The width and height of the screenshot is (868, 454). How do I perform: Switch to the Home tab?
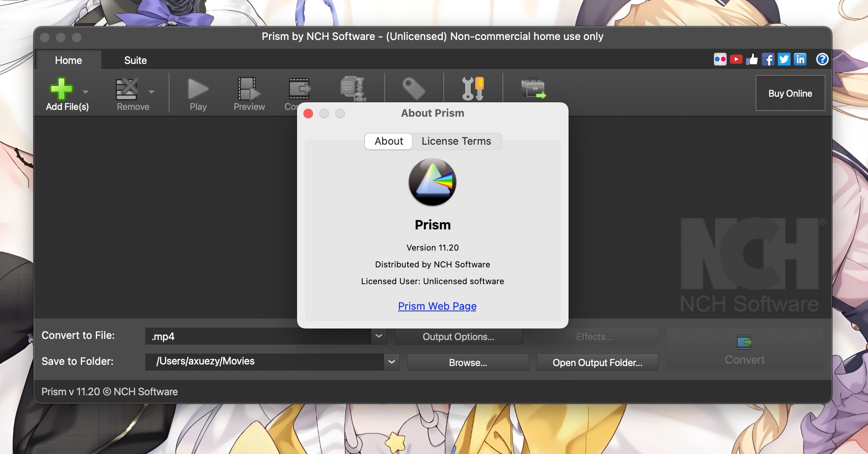[69, 60]
